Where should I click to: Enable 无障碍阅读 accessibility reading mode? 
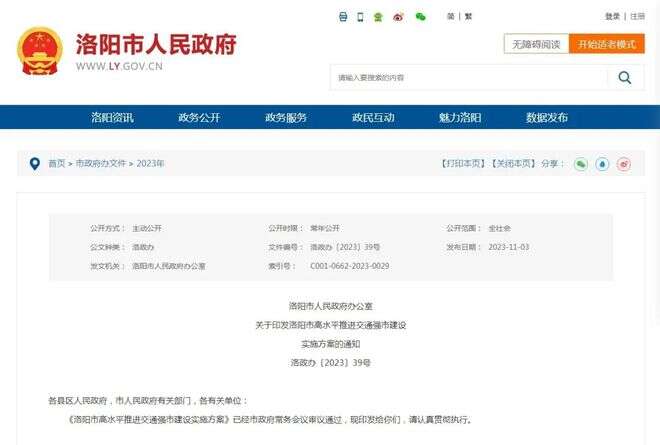536,44
